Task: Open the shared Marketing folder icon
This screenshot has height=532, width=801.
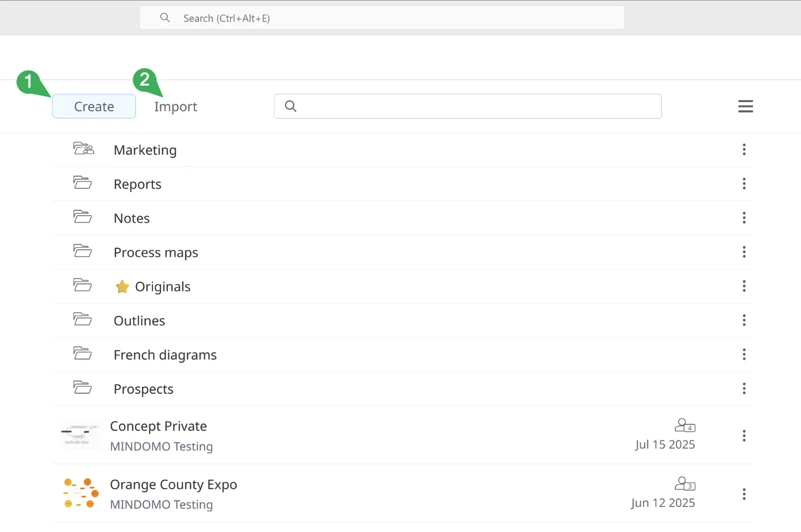Action: point(84,149)
